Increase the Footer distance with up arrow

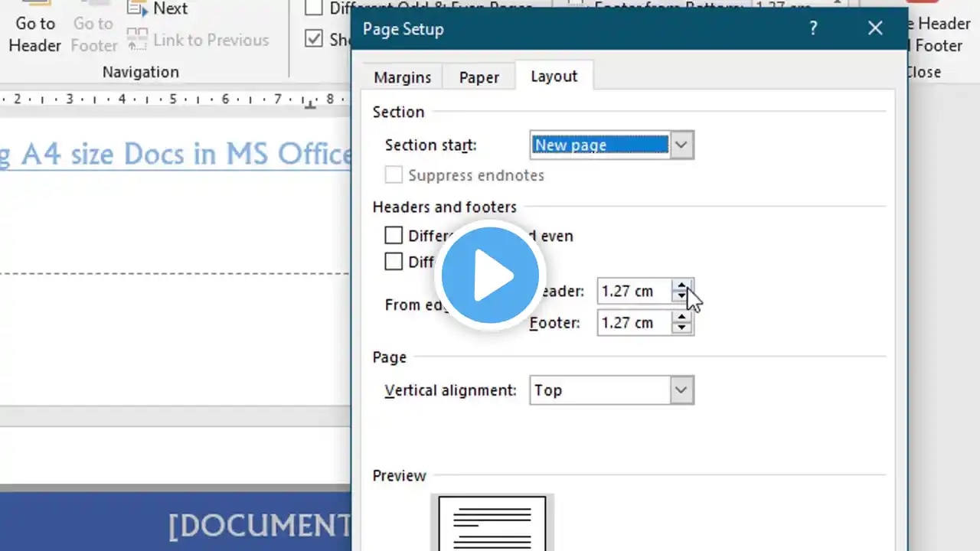[x=681, y=318]
